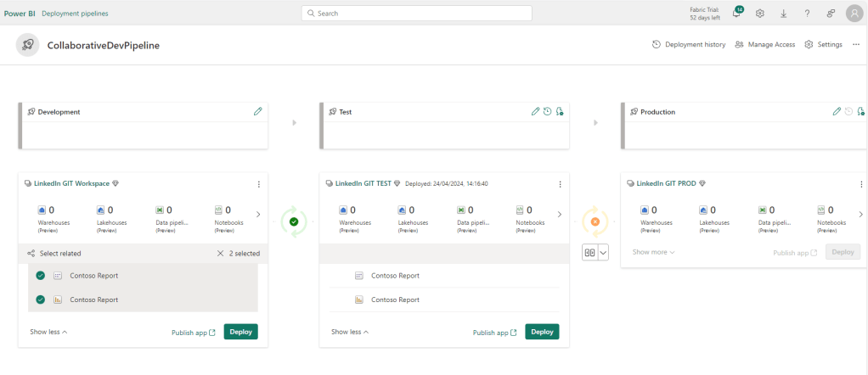Uncheck the second Contoso Report checkbox
This screenshot has height=375, width=868.
(41, 299)
